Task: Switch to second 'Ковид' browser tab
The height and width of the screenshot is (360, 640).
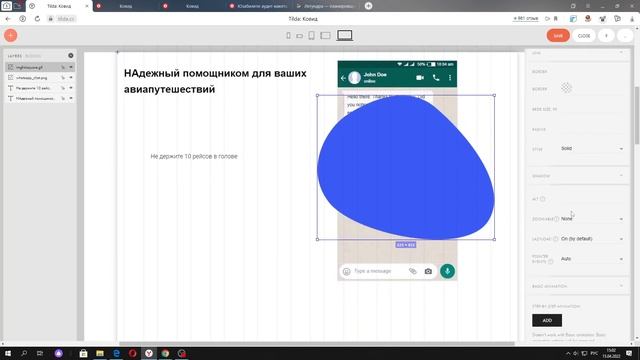Action: tap(126, 6)
